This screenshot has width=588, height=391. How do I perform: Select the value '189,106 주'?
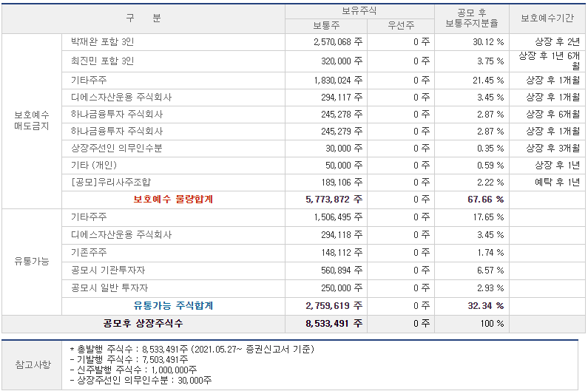click(342, 183)
